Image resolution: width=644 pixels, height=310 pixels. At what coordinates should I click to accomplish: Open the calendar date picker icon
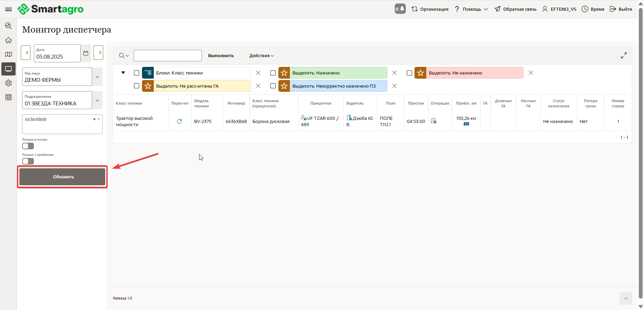[86, 53]
